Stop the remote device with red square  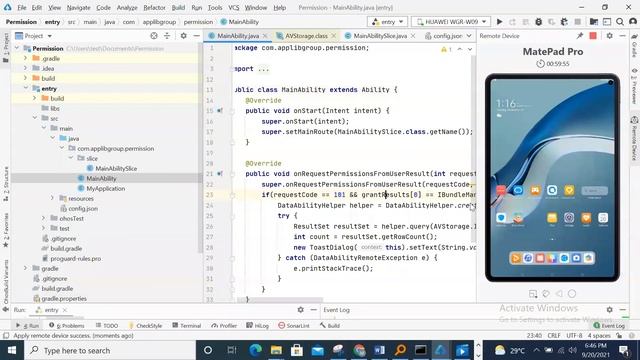[x=593, y=36]
